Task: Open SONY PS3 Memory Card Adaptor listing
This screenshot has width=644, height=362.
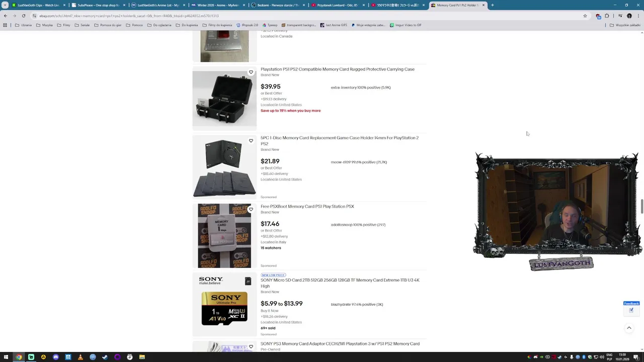Action: click(340, 344)
